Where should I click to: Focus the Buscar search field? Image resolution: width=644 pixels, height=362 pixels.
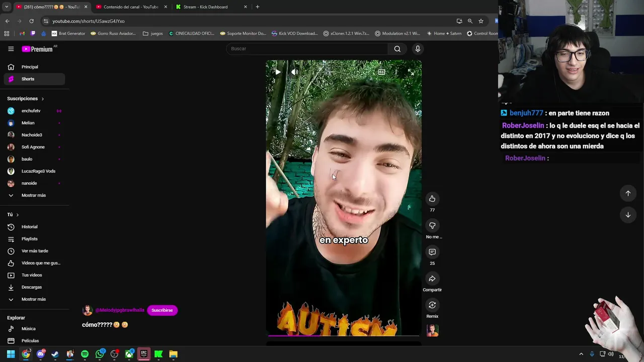(x=307, y=49)
